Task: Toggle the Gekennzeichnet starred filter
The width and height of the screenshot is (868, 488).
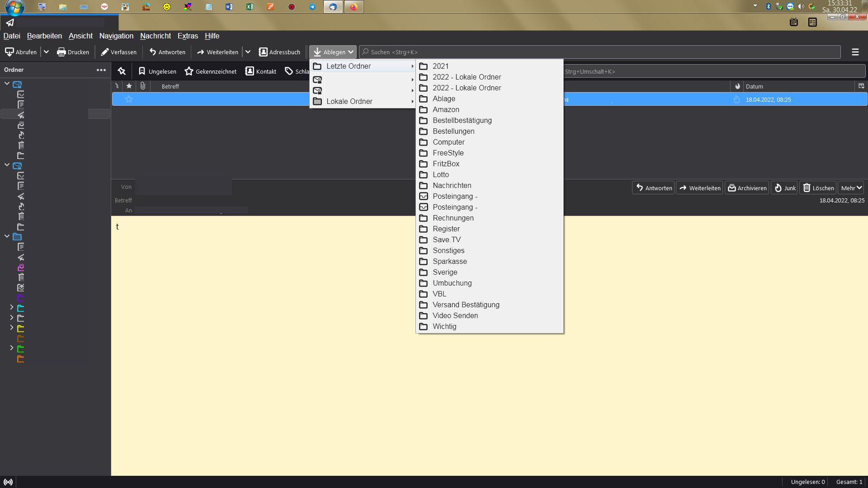Action: click(x=210, y=71)
